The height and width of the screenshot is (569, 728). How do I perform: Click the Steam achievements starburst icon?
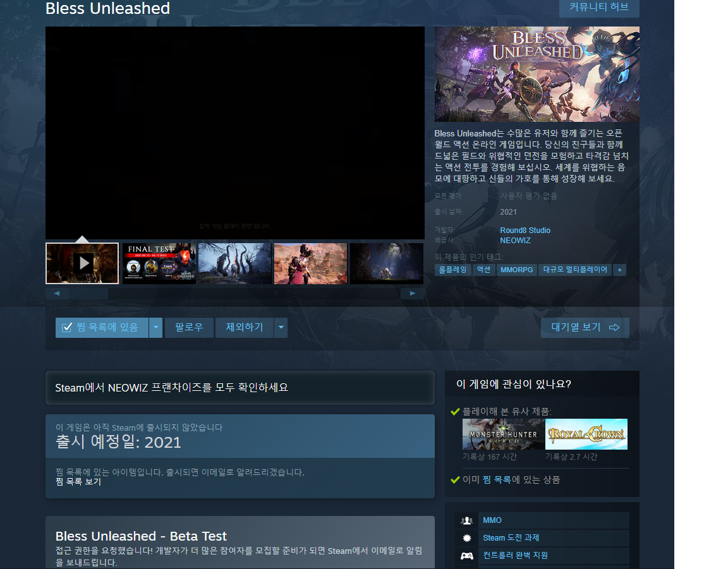[466, 538]
